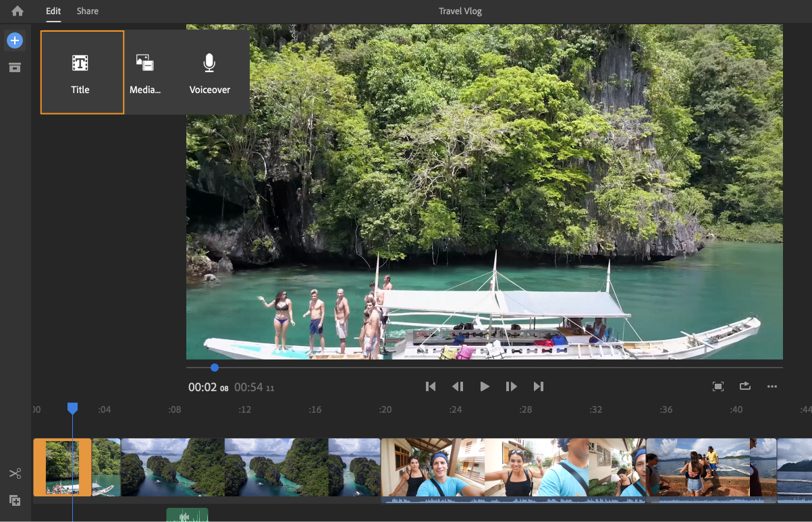Switch to the Share tab
The width and height of the screenshot is (812, 522).
pyautogui.click(x=87, y=11)
